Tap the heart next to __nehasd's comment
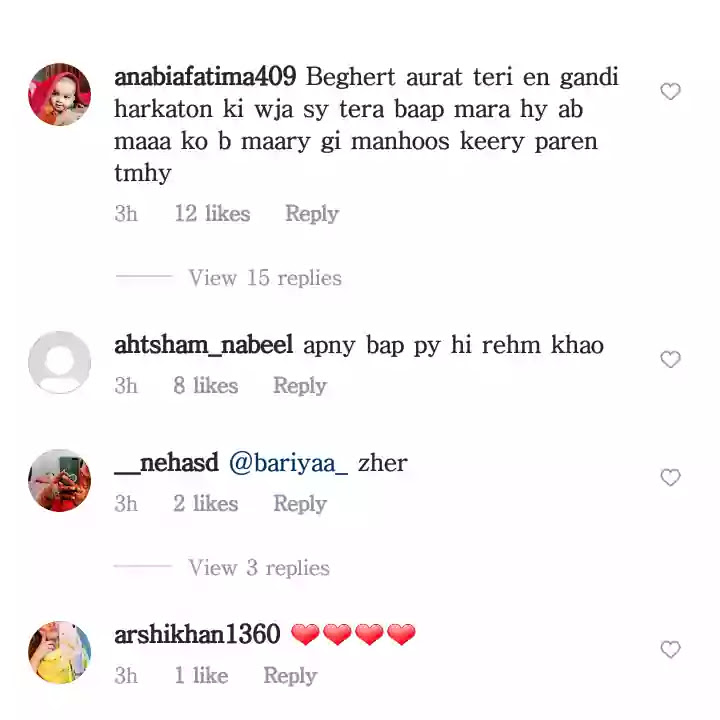This screenshot has height=720, width=720. click(x=670, y=478)
